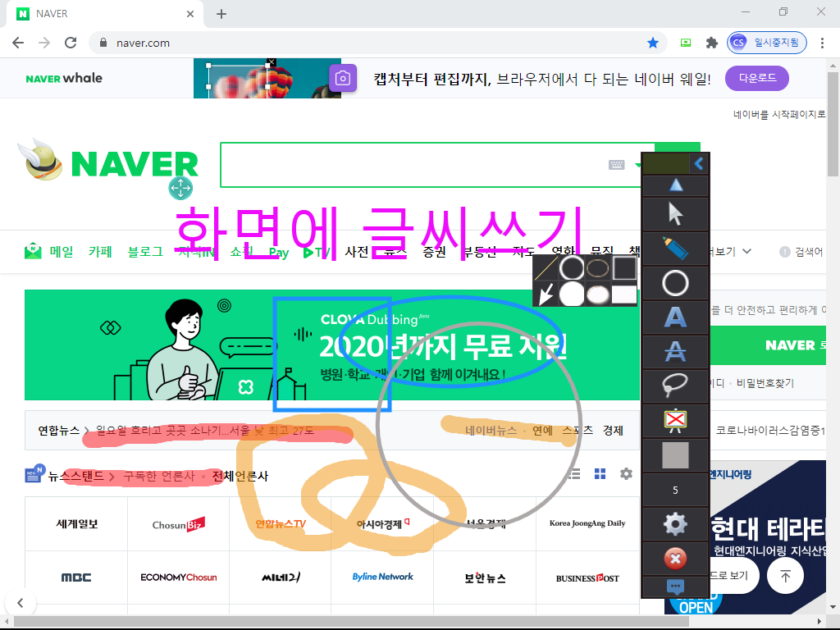Pick the lasso selection tool
The width and height of the screenshot is (840, 630).
click(675, 386)
